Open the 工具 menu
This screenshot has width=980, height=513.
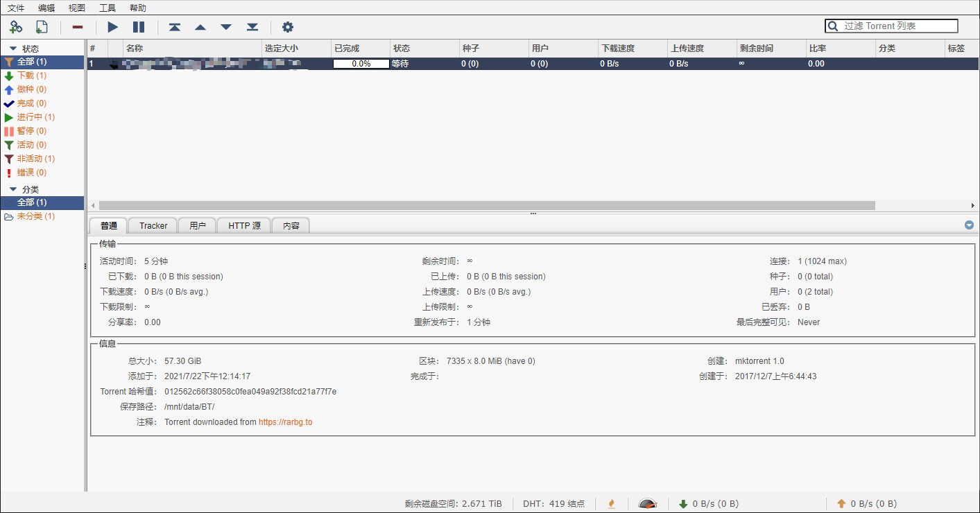(108, 8)
